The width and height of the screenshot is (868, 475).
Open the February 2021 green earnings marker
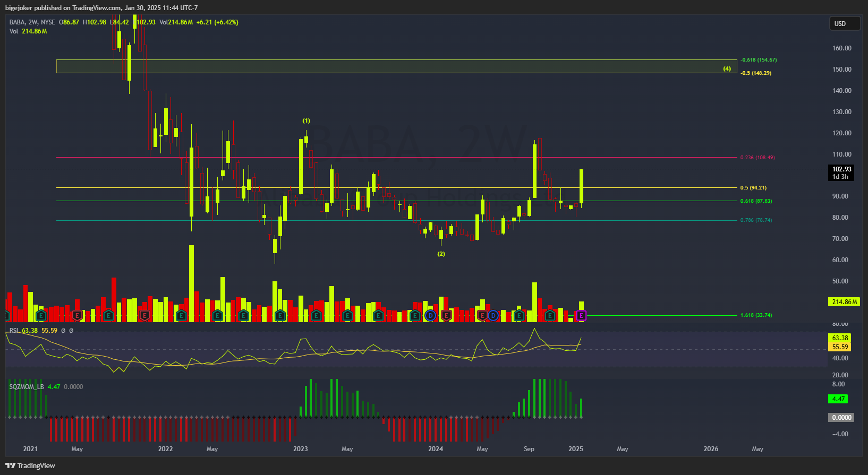click(41, 316)
